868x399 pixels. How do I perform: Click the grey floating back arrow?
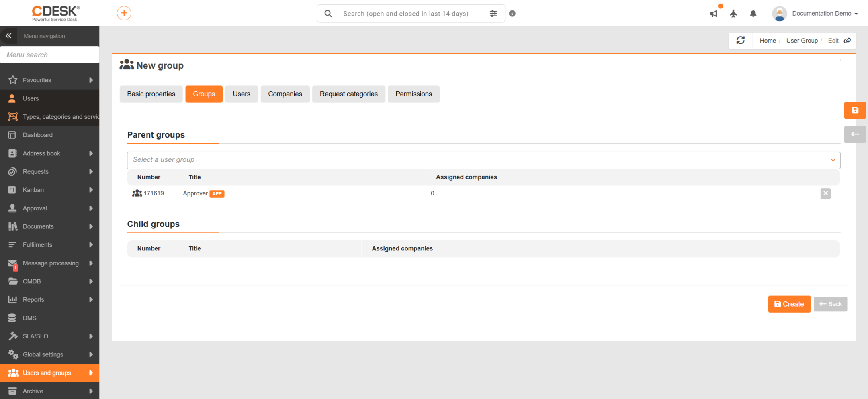click(855, 134)
